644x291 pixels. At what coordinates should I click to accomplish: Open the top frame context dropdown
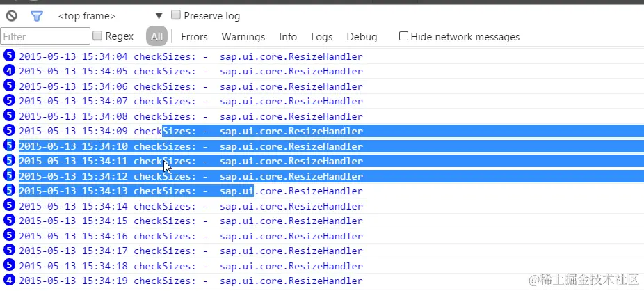pos(111,16)
